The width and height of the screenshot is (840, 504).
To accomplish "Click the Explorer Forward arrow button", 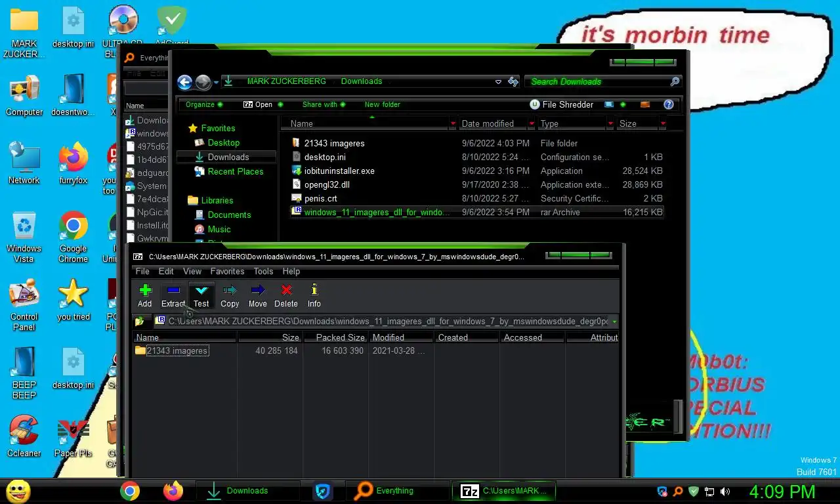I will tap(203, 81).
